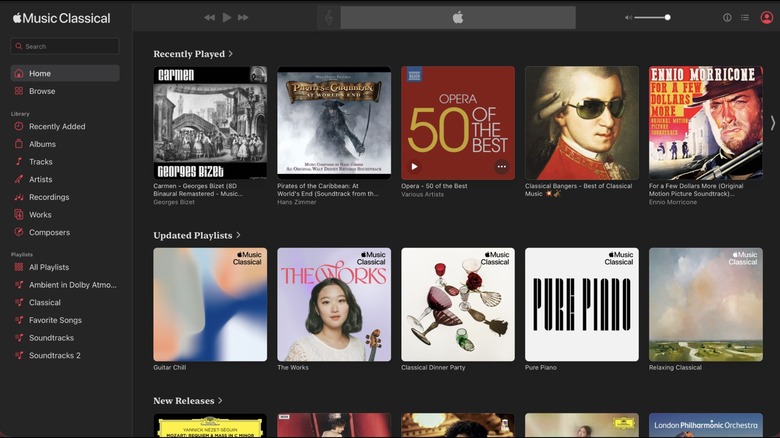
Task: Click the Music Classical app logo
Action: point(61,18)
